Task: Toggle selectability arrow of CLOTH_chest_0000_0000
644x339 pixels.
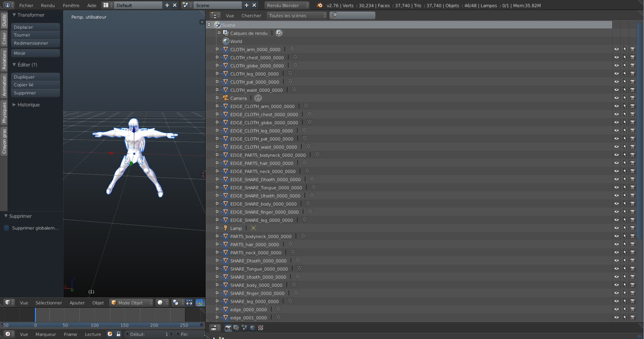Action: pyautogui.click(x=624, y=57)
